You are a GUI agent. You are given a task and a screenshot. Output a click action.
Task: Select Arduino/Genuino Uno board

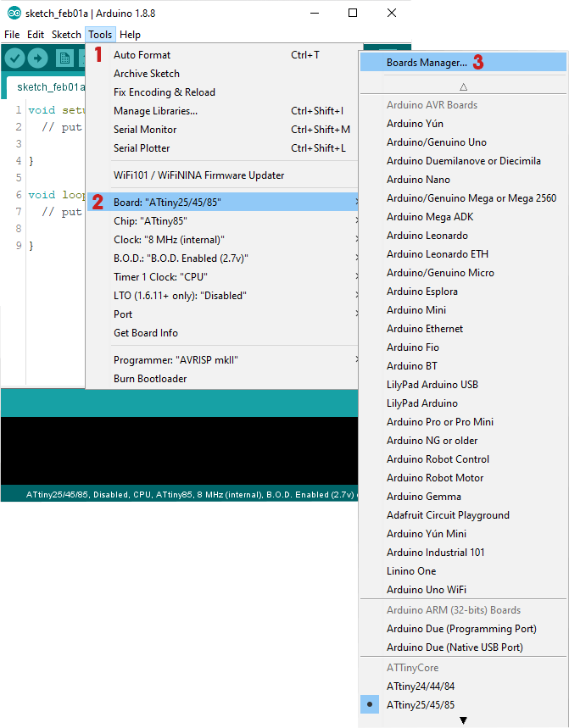pyautogui.click(x=463, y=142)
